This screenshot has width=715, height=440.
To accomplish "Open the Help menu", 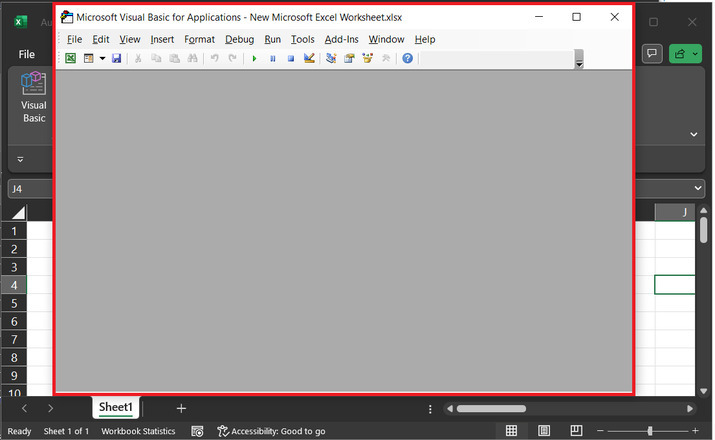I will (425, 40).
